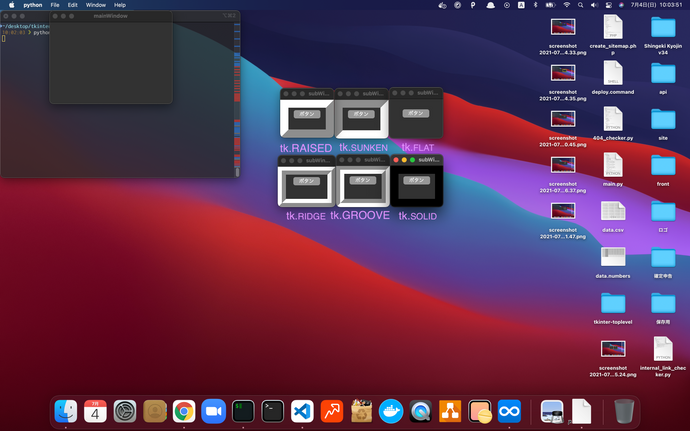Open QuickTime Player from the Dock
The image size is (690, 431).
(421, 411)
